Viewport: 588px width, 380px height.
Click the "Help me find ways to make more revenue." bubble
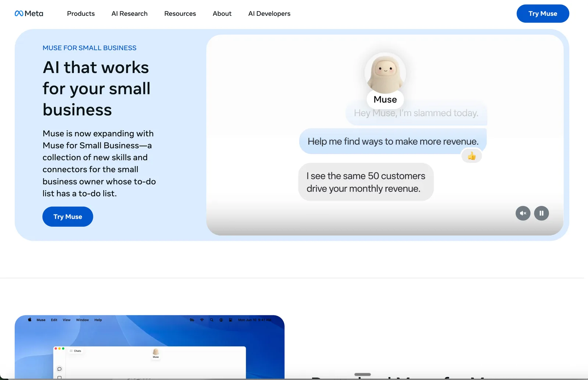tap(393, 141)
